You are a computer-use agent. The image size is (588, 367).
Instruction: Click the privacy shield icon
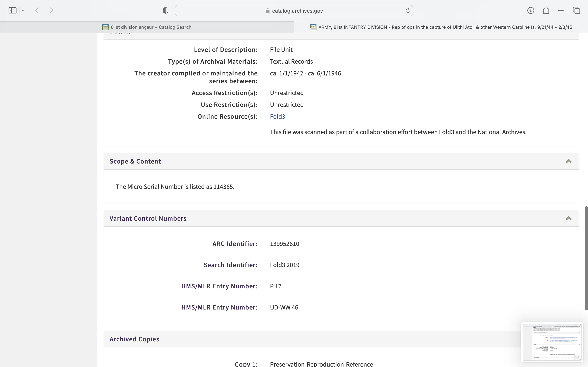pos(165,10)
